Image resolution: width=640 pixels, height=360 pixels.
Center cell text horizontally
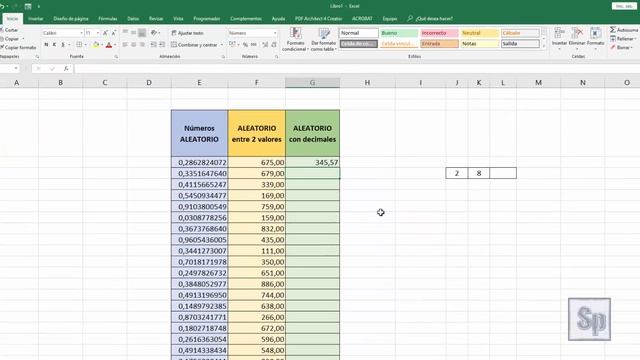click(x=133, y=44)
